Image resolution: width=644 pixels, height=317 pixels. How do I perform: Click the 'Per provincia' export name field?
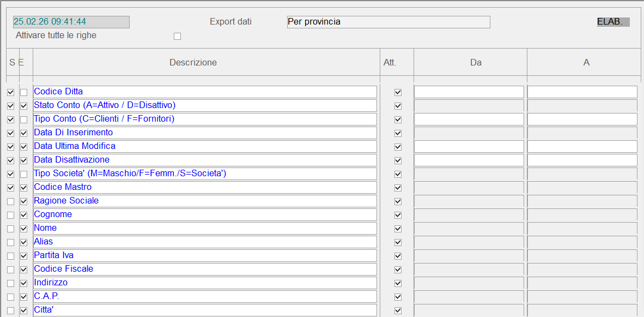point(388,22)
